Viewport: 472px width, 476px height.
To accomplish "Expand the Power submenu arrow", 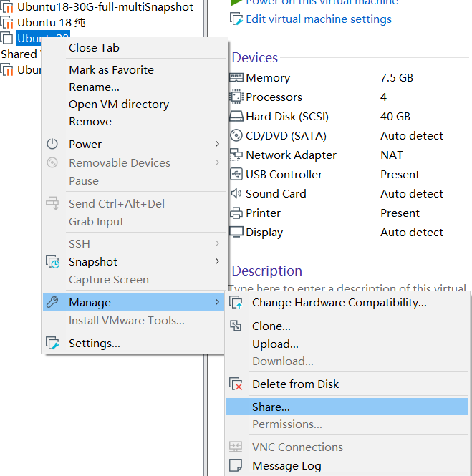I will (x=217, y=144).
